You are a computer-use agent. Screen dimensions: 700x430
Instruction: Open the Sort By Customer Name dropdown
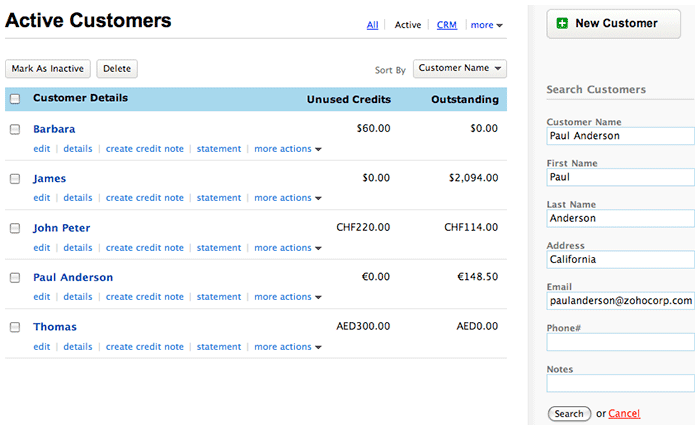point(460,68)
